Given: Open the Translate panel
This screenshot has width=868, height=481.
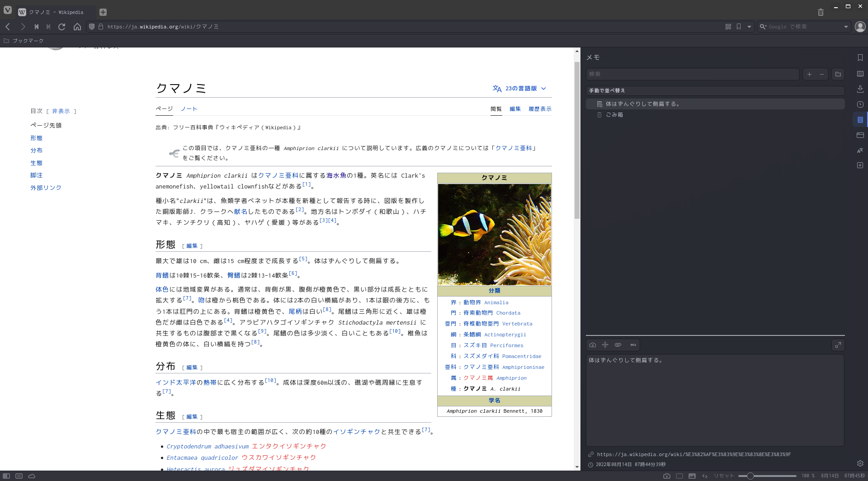Looking at the screenshot, I should tap(860, 150).
